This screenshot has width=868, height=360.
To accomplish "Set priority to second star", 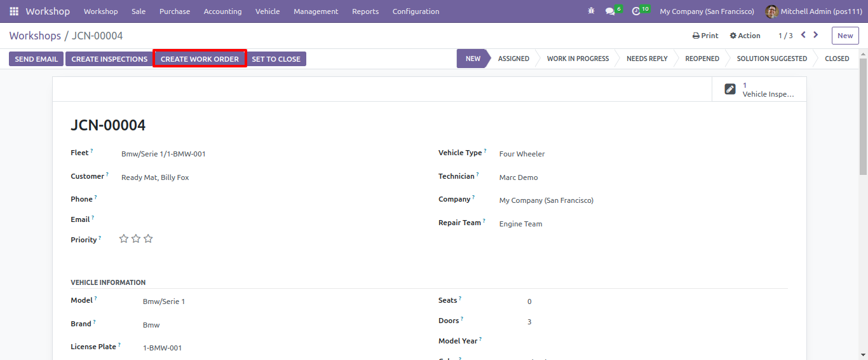I will coord(136,239).
